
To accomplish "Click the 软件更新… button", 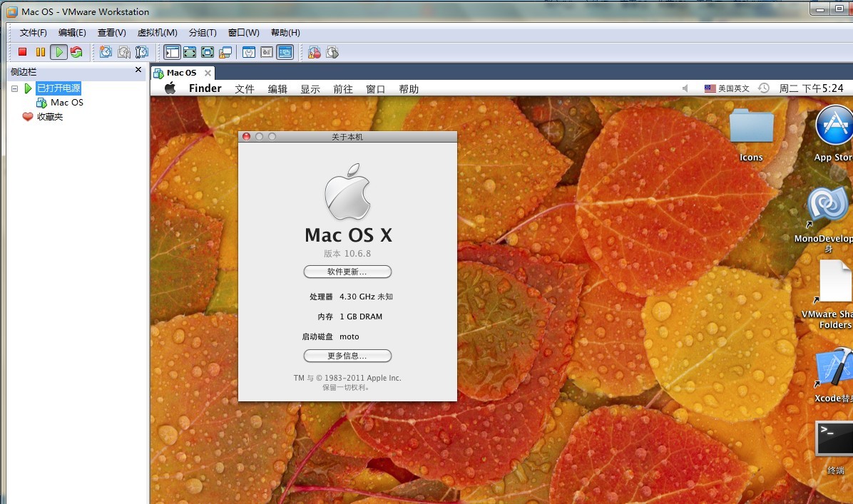I will (347, 272).
